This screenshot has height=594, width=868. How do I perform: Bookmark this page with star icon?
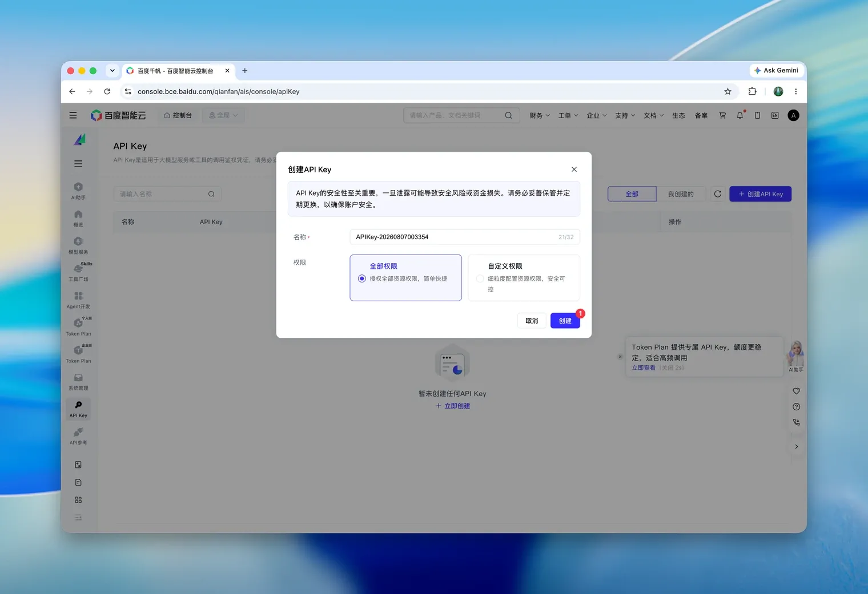(x=728, y=91)
